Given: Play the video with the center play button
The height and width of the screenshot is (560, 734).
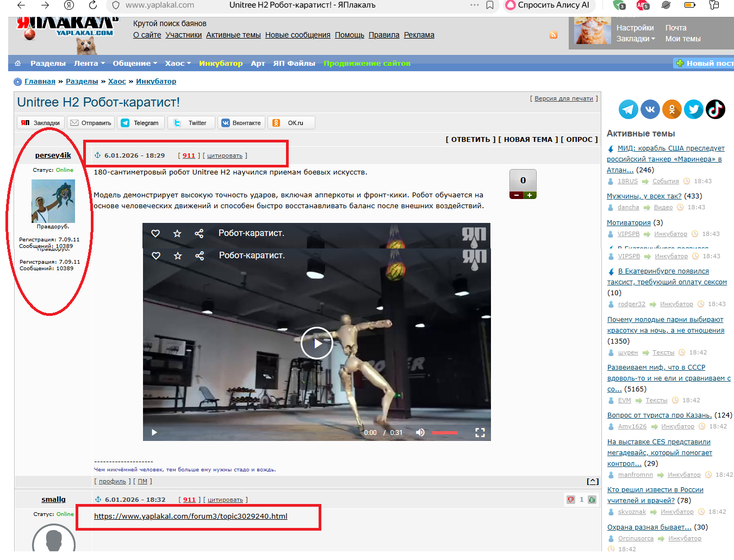Looking at the screenshot, I should (317, 343).
